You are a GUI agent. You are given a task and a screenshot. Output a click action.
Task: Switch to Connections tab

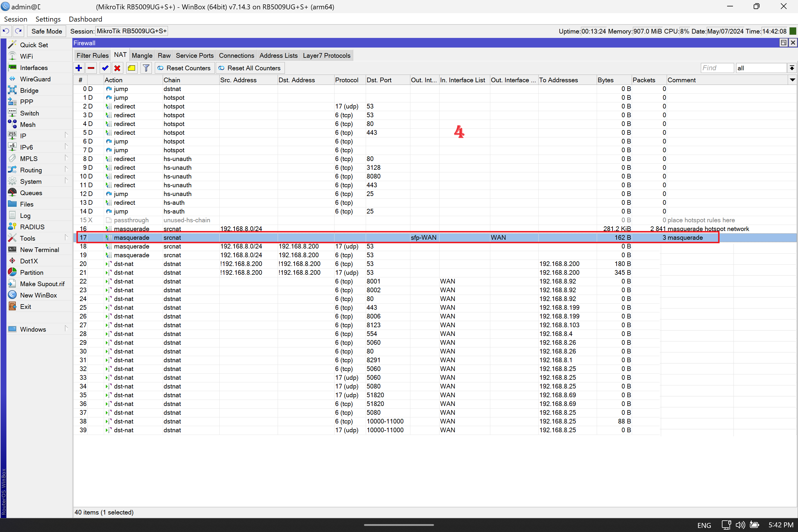tap(237, 55)
